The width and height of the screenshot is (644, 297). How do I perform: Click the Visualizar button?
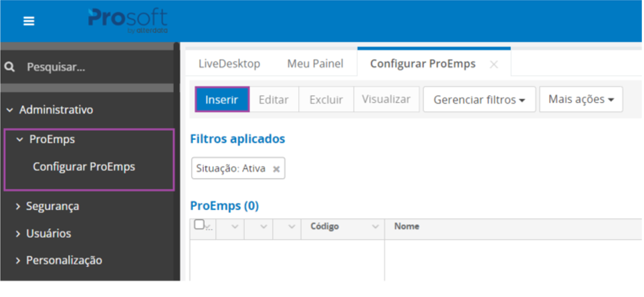tap(386, 100)
